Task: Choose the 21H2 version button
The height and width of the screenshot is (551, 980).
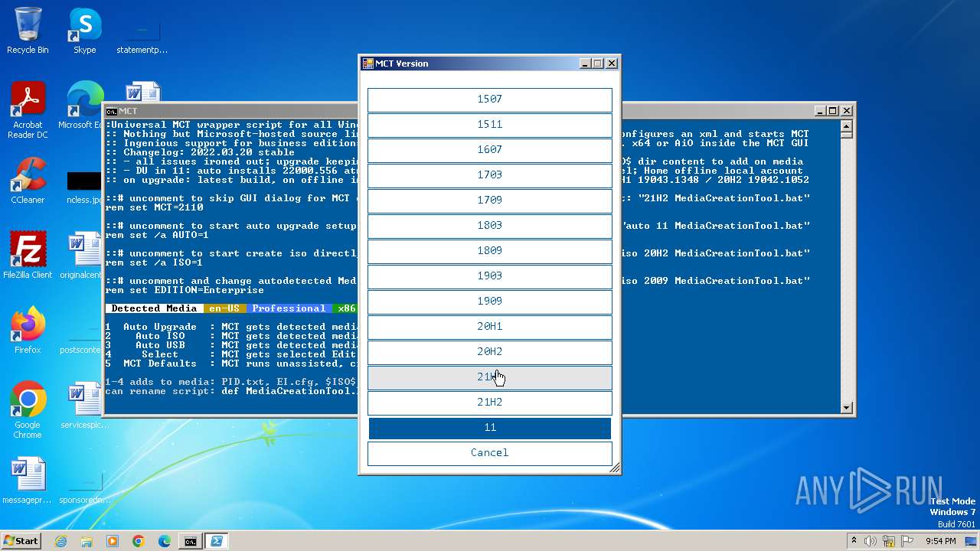Action: click(x=490, y=403)
